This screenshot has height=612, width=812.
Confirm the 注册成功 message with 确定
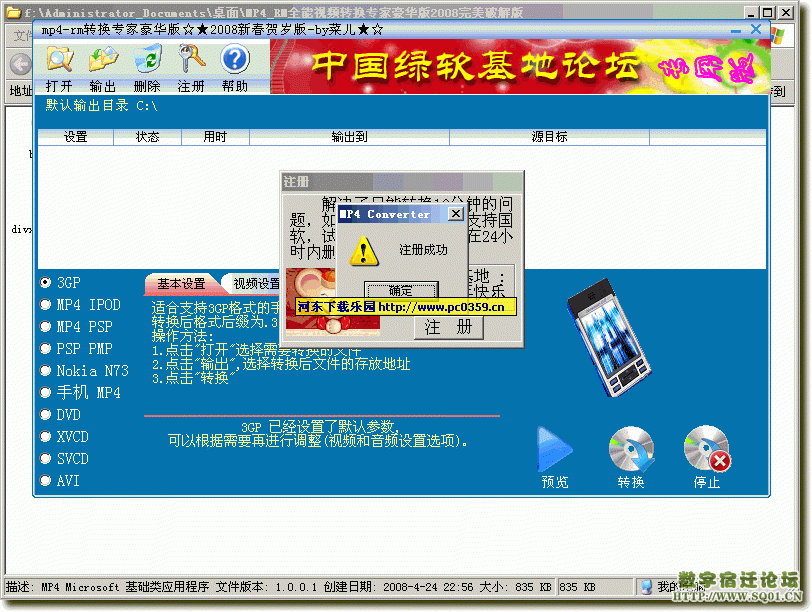point(401,290)
